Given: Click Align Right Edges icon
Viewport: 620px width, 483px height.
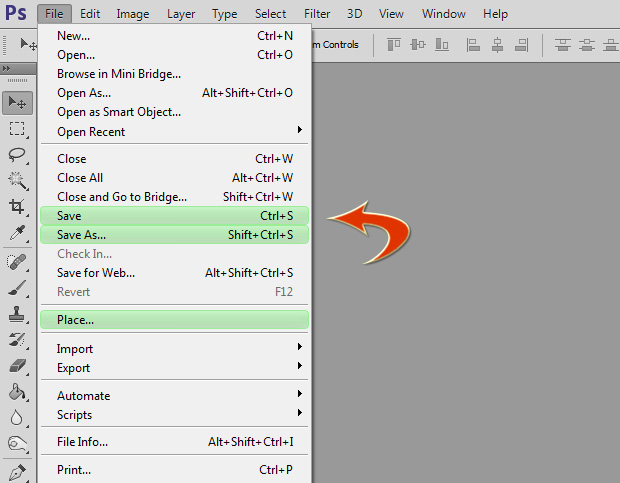Looking at the screenshot, I should (x=522, y=45).
